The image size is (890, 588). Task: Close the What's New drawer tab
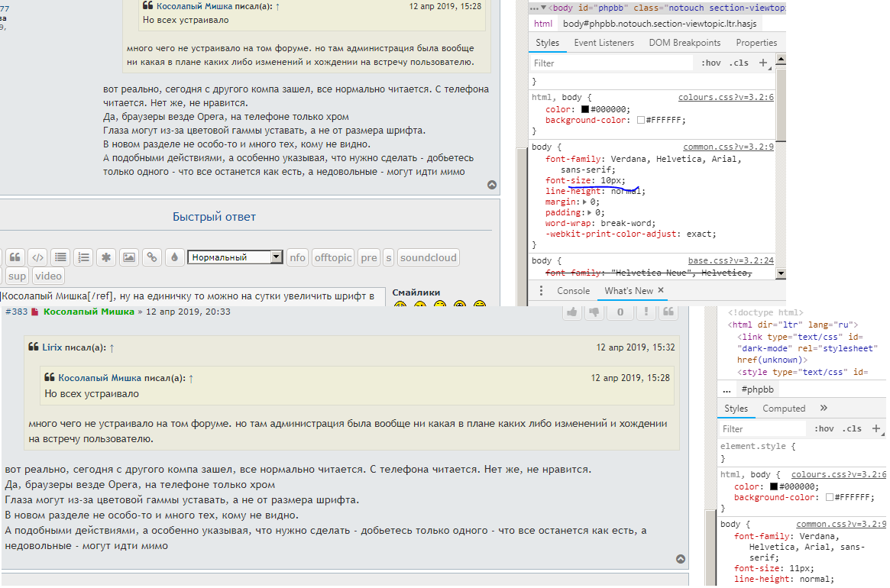click(661, 291)
